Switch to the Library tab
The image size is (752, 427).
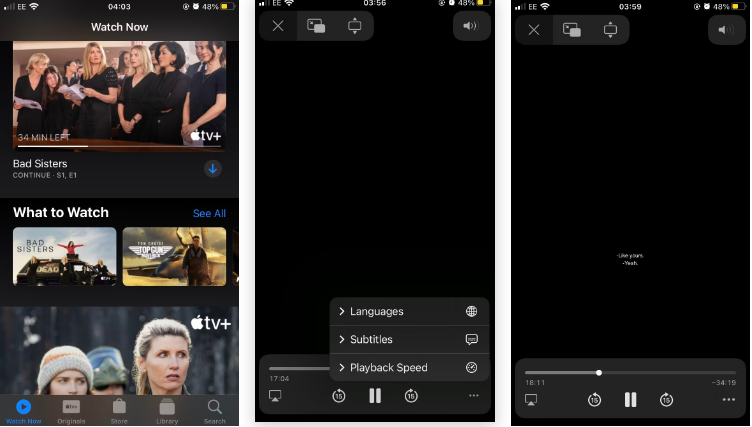167,409
